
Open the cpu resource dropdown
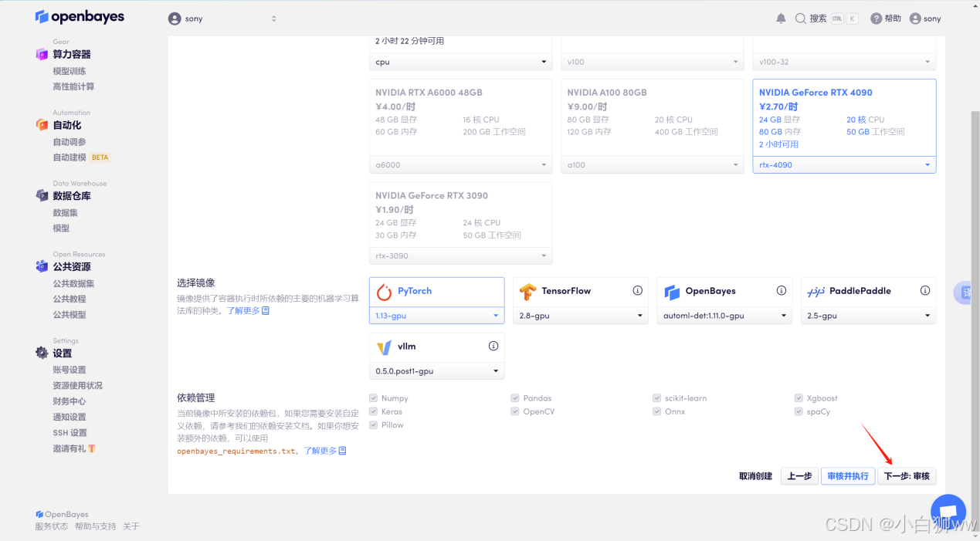[461, 62]
